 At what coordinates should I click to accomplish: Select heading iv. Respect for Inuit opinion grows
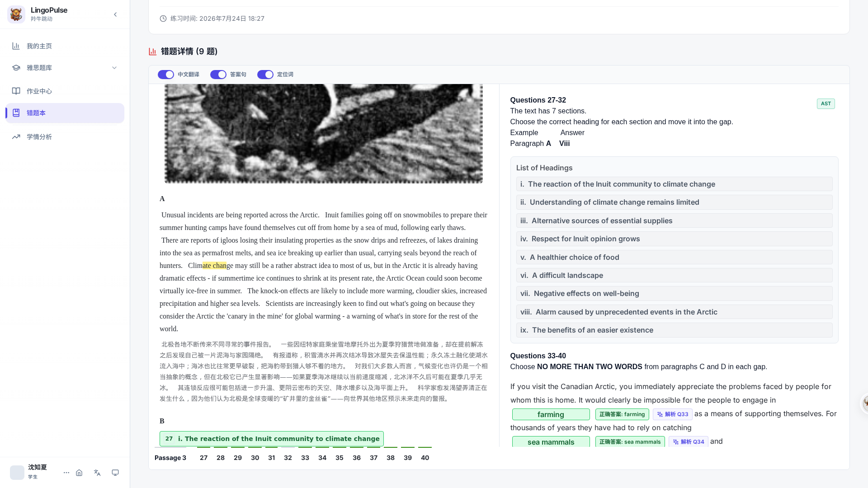(674, 239)
